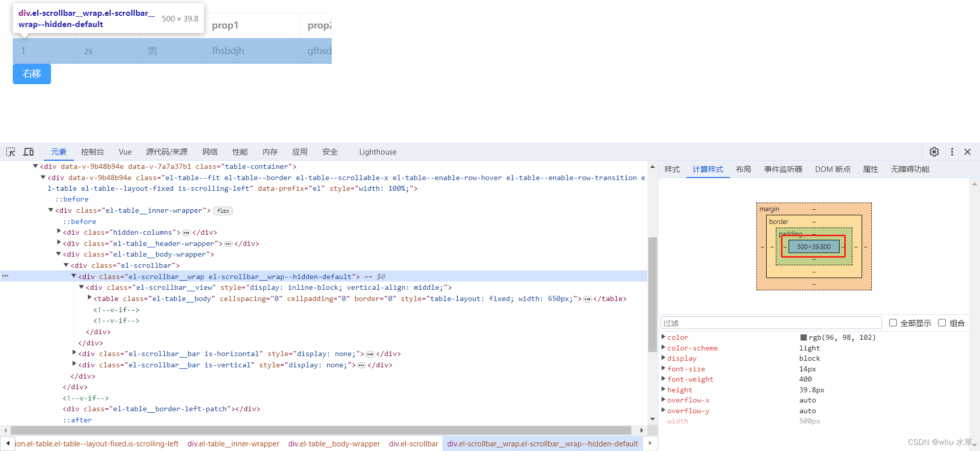Switch to the 样式 pane
Screen dimensions: 980x451
click(672, 169)
